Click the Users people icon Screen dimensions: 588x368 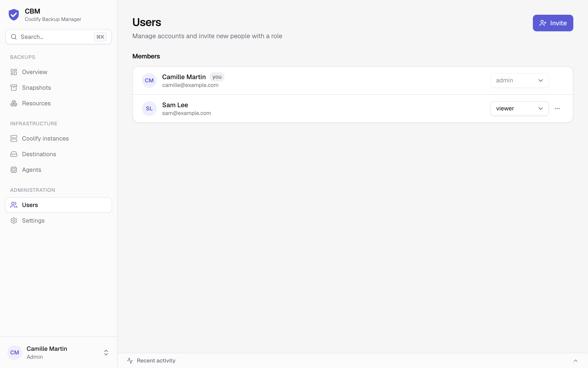[x=14, y=205]
